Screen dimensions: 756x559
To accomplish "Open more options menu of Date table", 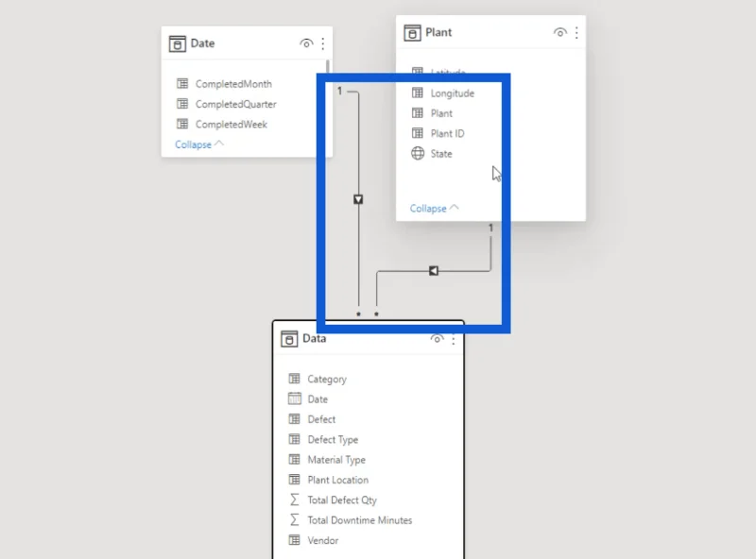I will (x=323, y=43).
